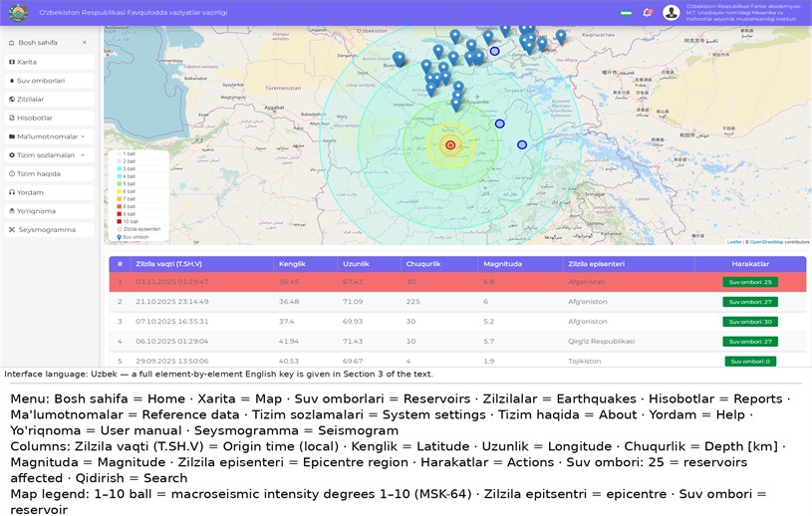Click the globe icon for Zilzilalar
Viewport: 812px width, 516px height.
click(x=12, y=100)
